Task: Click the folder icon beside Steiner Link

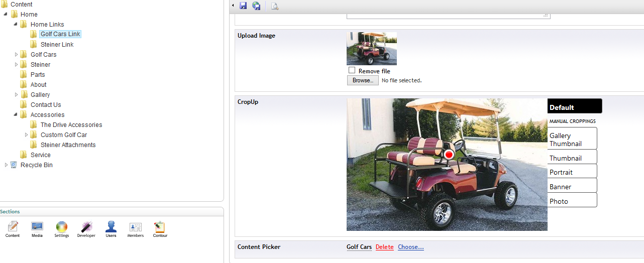Action: point(34,44)
